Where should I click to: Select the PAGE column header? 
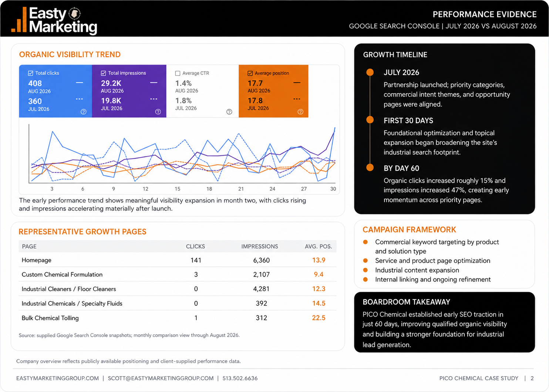(x=29, y=246)
